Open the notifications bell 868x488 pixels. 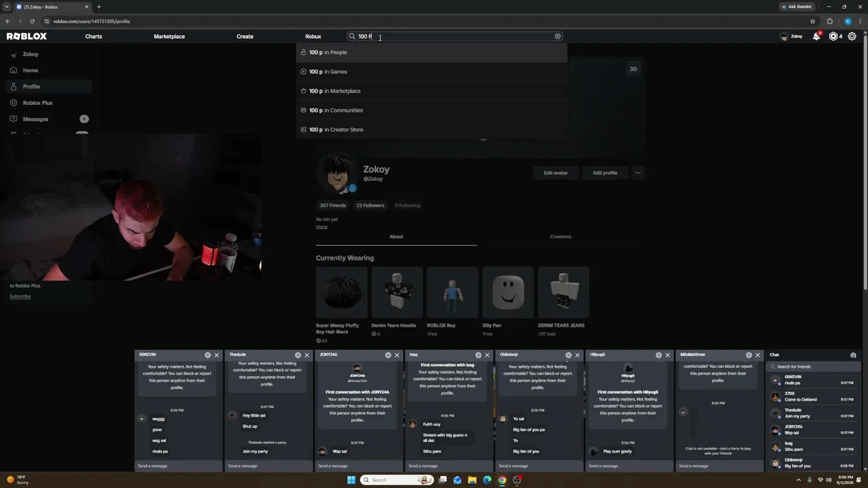[816, 37]
